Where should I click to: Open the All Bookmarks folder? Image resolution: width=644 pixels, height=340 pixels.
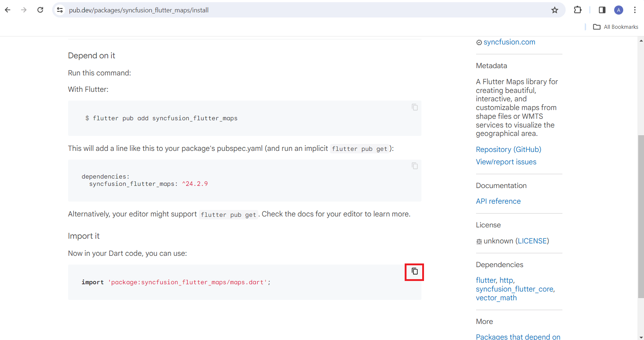click(616, 27)
